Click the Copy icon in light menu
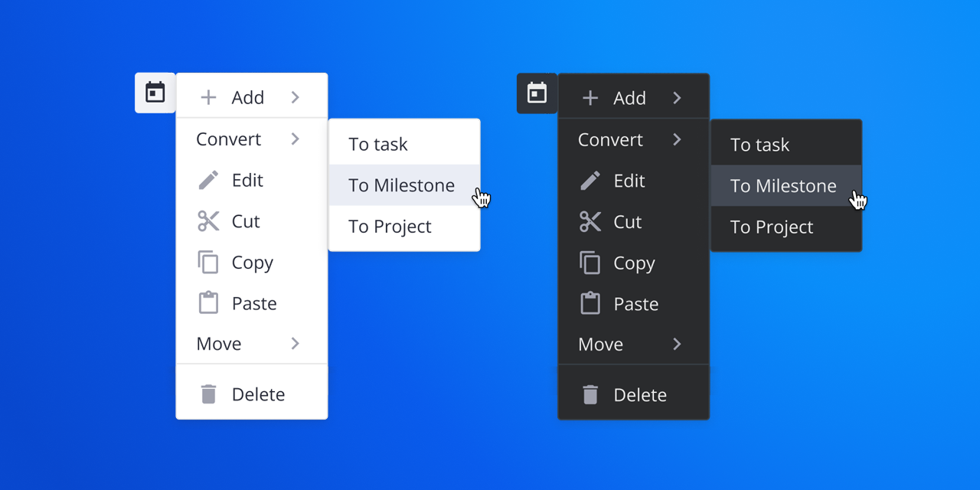Screen dimensions: 980x490 click(208, 263)
